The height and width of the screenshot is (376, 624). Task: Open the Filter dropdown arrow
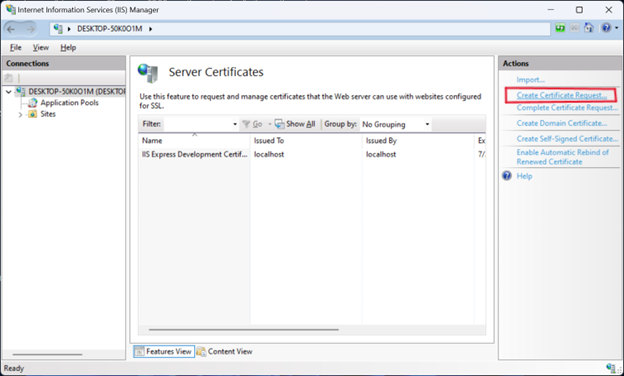pyautogui.click(x=235, y=124)
